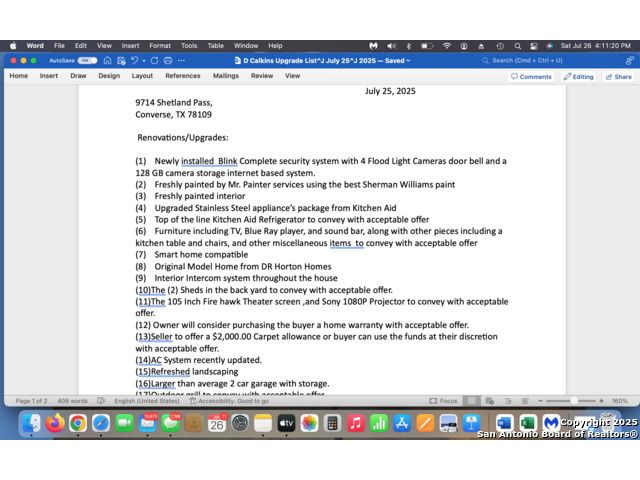The height and width of the screenshot is (480, 640).
Task: Click the Comments button
Action: click(x=531, y=76)
